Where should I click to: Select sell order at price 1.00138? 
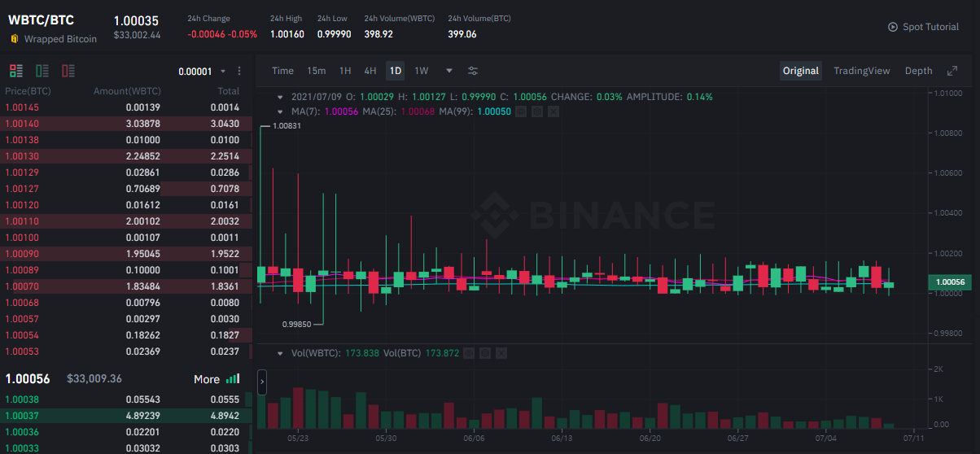pos(126,140)
